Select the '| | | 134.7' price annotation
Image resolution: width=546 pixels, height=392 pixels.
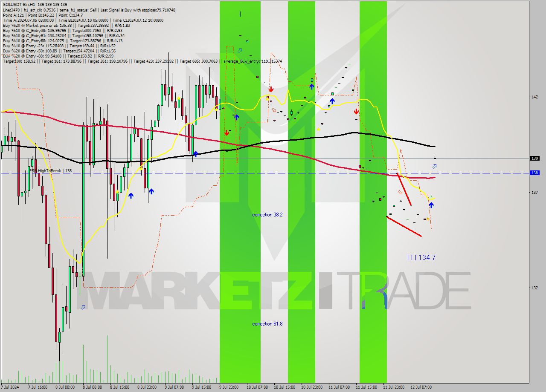[421, 257]
